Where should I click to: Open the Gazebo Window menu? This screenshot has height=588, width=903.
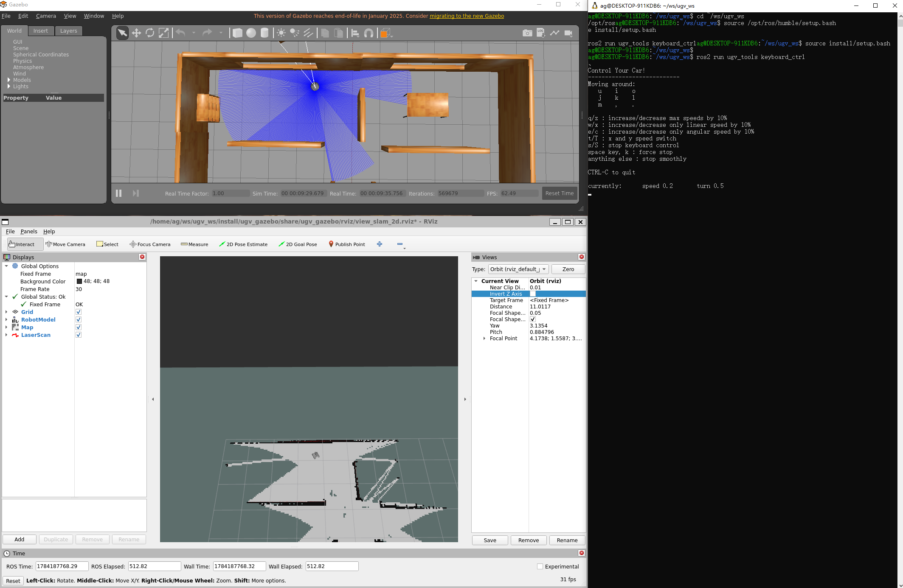tap(94, 16)
